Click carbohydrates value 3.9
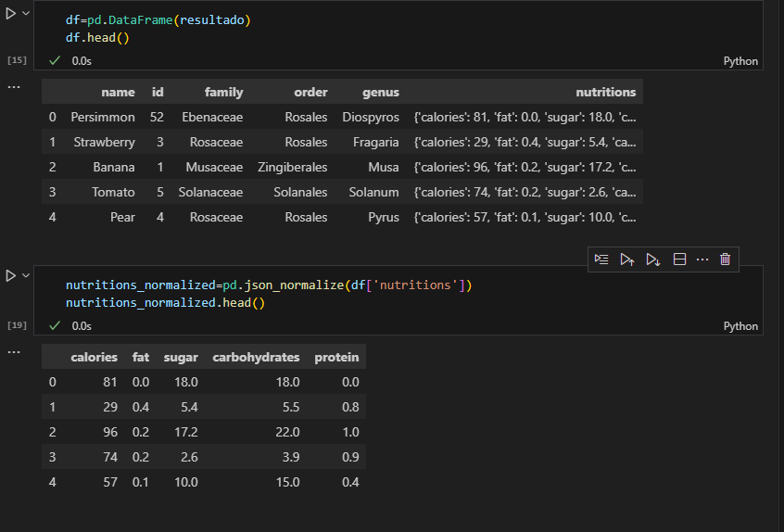Viewport: 784px width, 532px height. 291,457
